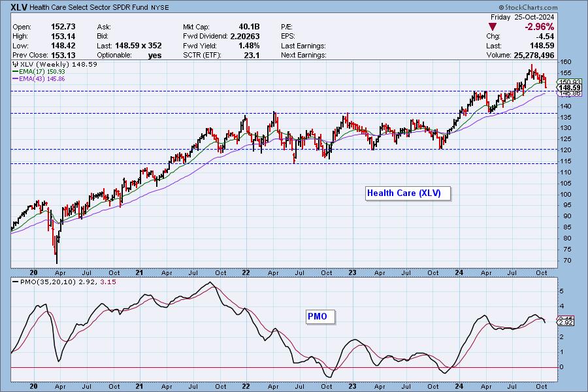
Task: Click the black PMO legend line sample
Action: point(16,282)
